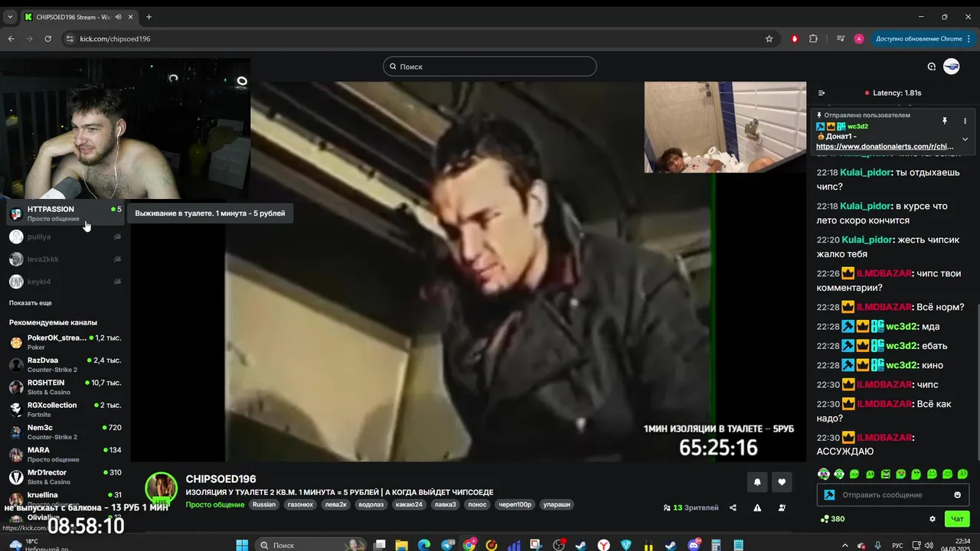Select the first emote with headphones and purple glasses
980x551 pixels.
point(823,474)
